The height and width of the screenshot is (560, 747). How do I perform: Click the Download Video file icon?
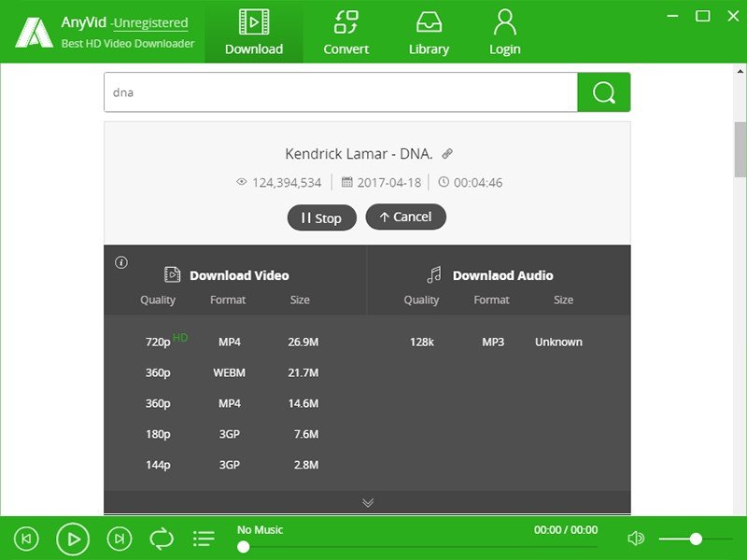(172, 274)
